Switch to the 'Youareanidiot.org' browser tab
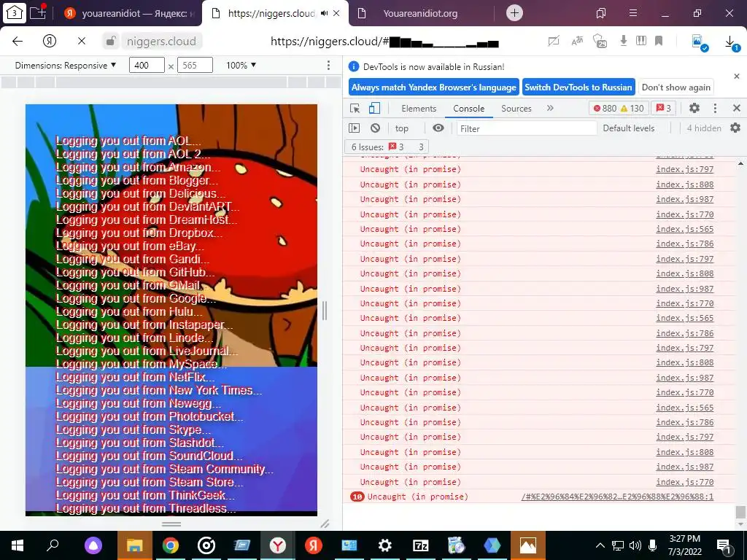Viewport: 747px width, 560px height. [420, 13]
